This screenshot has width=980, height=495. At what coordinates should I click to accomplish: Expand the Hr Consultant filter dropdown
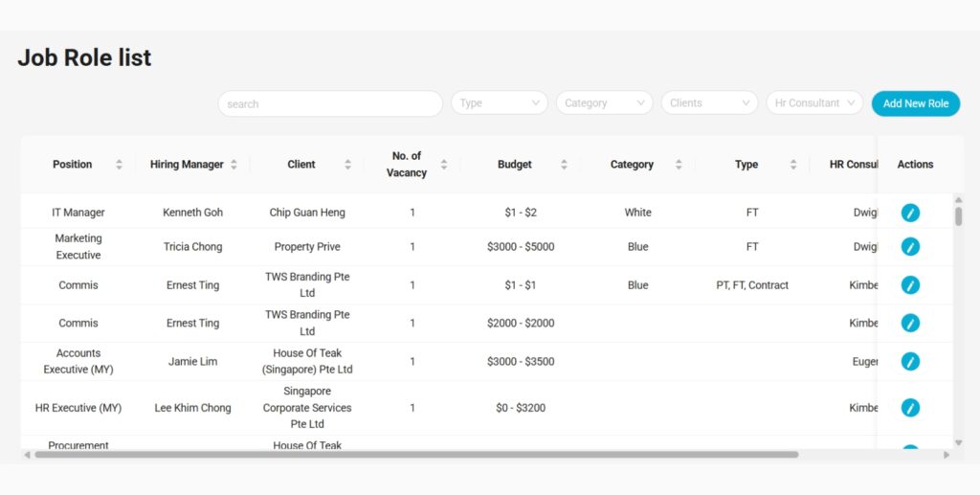pos(814,103)
